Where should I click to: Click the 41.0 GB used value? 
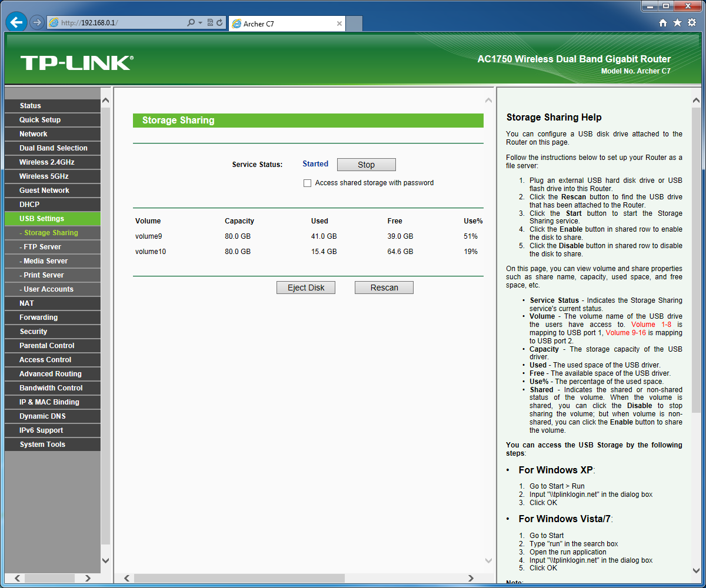pyautogui.click(x=324, y=236)
